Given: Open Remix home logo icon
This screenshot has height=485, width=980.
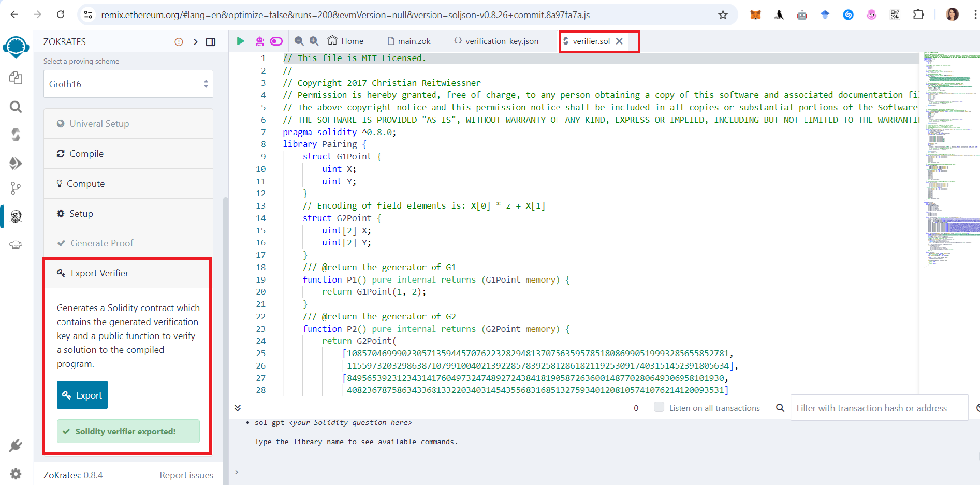Looking at the screenshot, I should click(16, 48).
